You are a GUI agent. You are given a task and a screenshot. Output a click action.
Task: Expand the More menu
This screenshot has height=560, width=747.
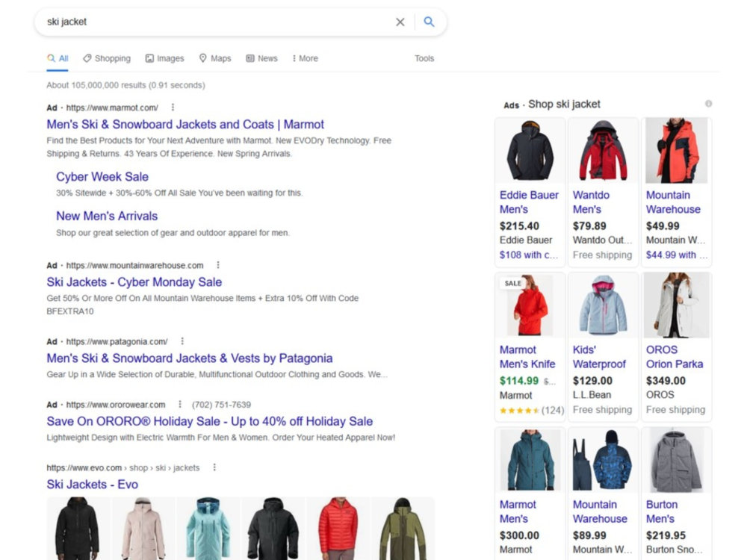pos(305,58)
